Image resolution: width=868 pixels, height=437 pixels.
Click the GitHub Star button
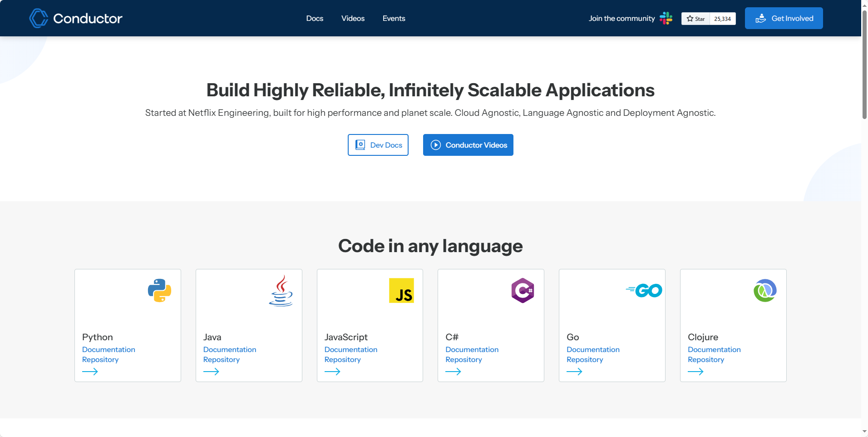coord(695,19)
